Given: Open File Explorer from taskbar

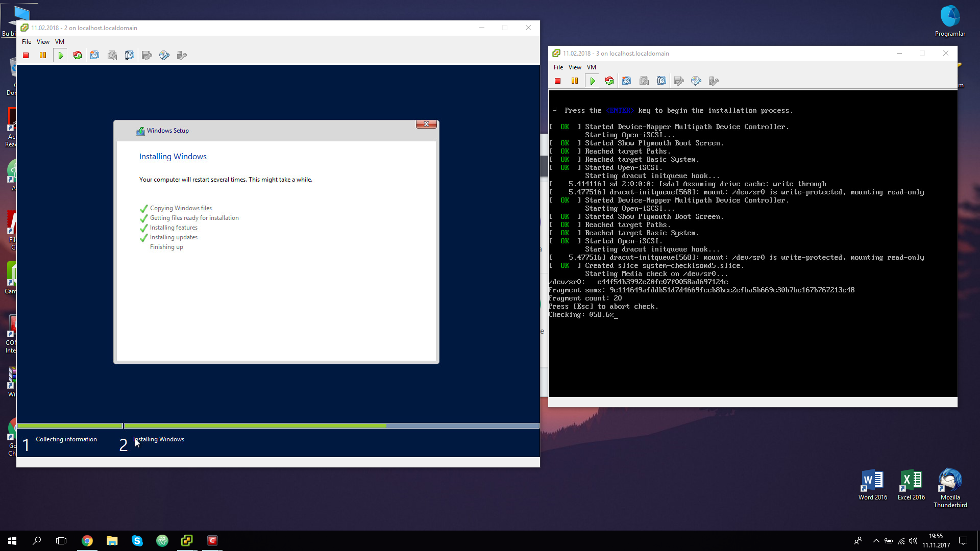Looking at the screenshot, I should pyautogui.click(x=112, y=541).
